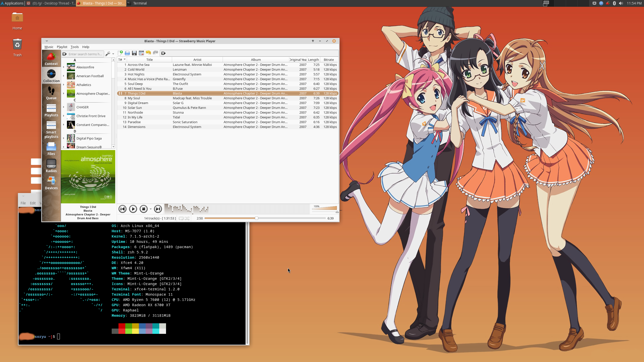Expand the Athaletics artist
Screen dimensions: 644x362
[x=64, y=85]
